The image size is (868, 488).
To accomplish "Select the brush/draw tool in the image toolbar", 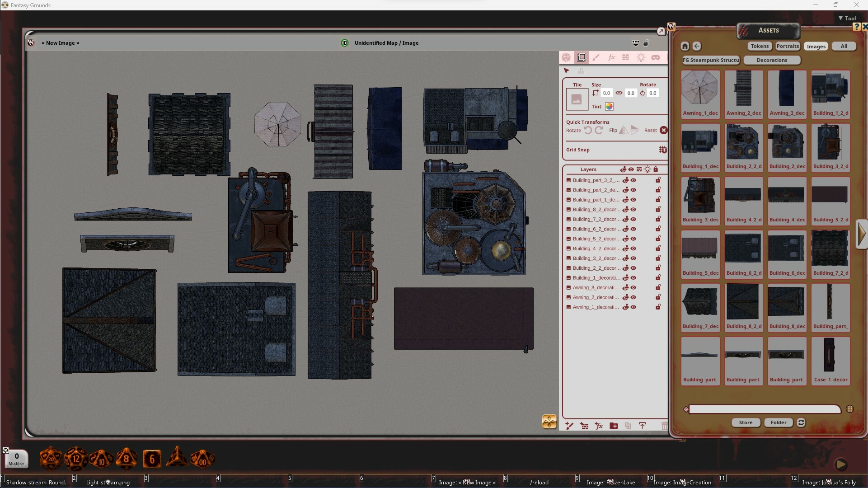I will point(596,57).
